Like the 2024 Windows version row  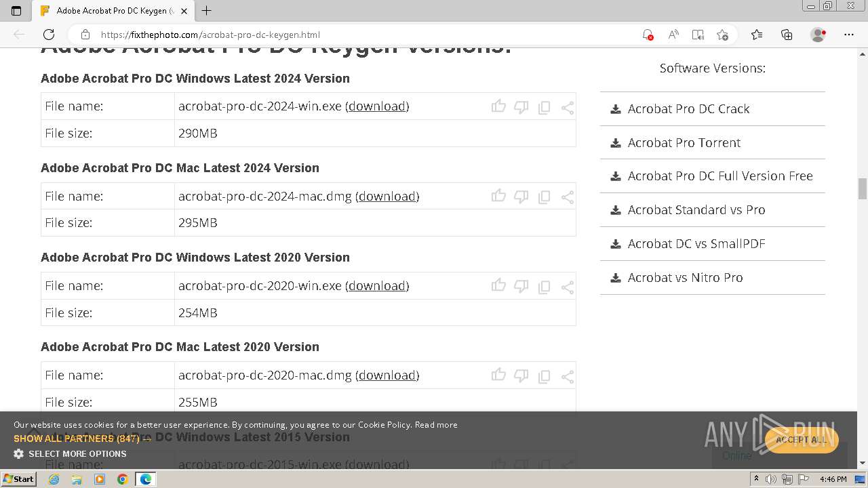(x=498, y=106)
